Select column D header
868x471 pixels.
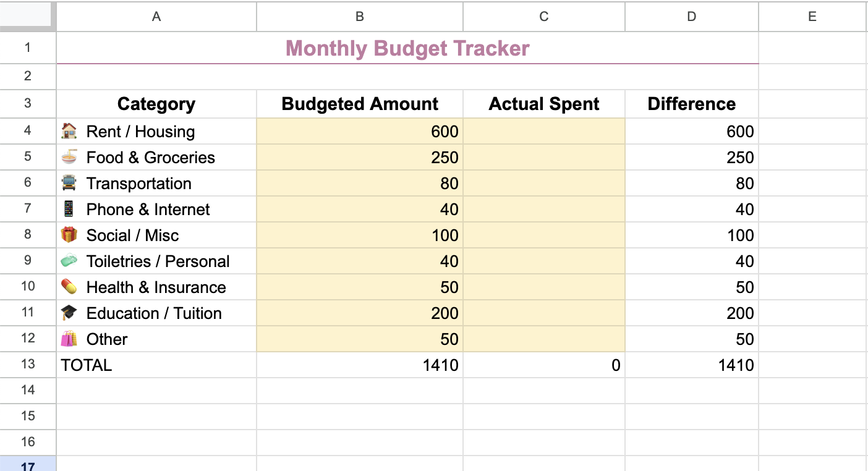pos(691,17)
